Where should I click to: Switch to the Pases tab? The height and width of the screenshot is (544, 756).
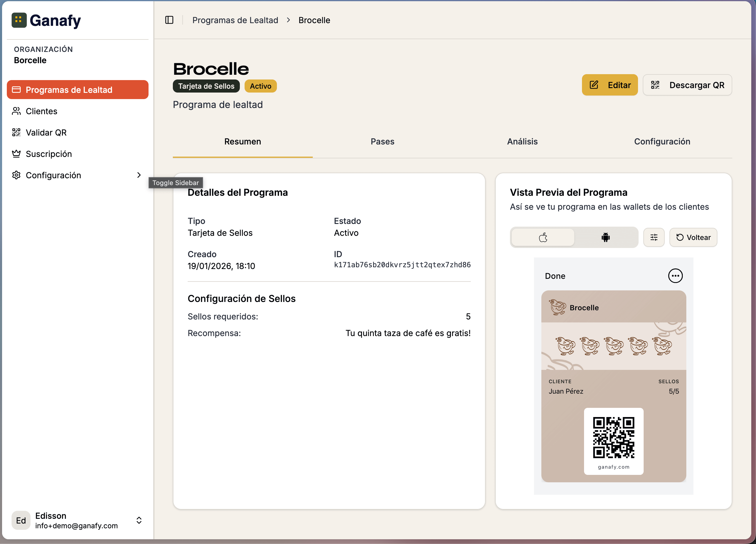coord(382,141)
